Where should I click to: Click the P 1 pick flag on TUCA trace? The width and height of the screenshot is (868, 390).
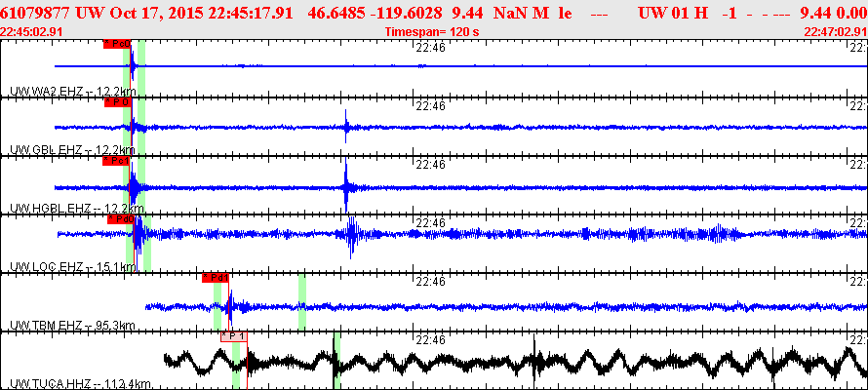tap(234, 336)
